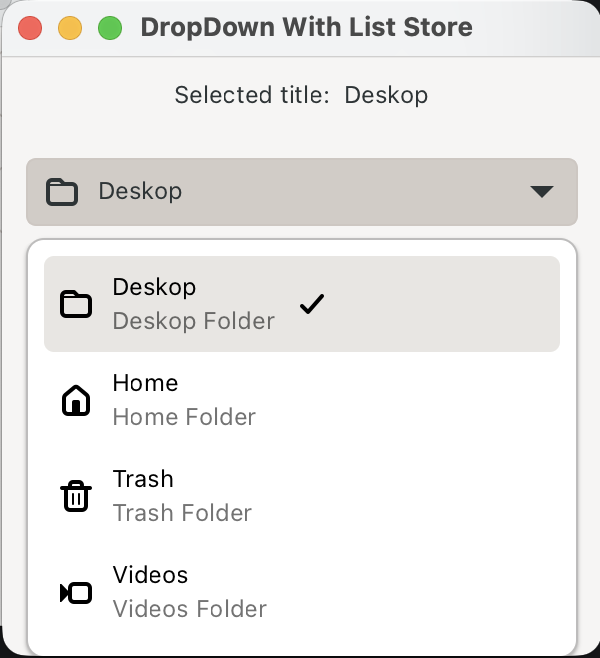Choose the Deskop title in the list
Image resolution: width=600 pixels, height=658 pixels.
(x=154, y=287)
